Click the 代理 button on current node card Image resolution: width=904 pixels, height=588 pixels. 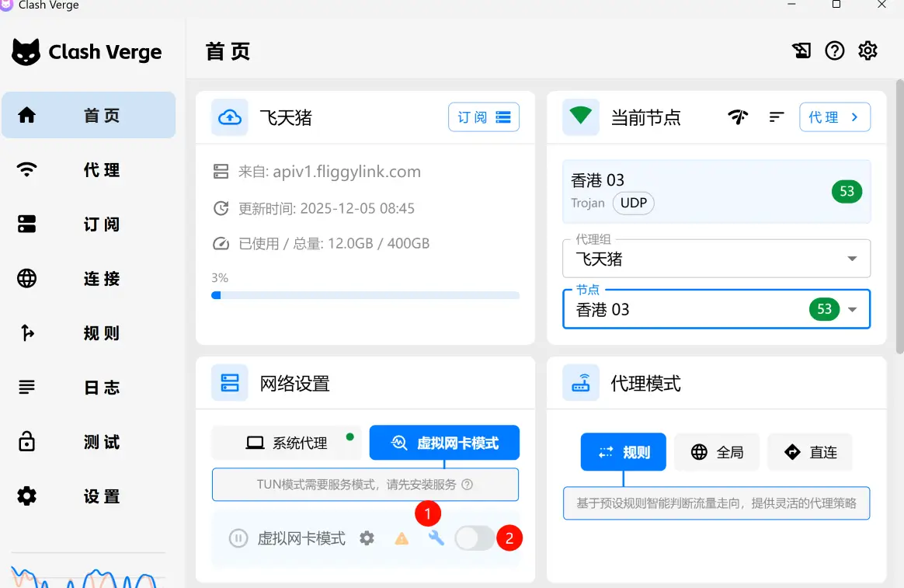pyautogui.click(x=834, y=117)
